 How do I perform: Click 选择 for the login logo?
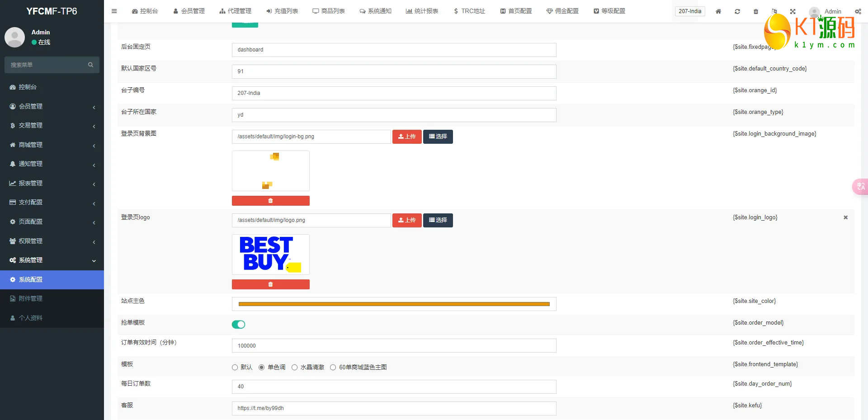click(438, 220)
